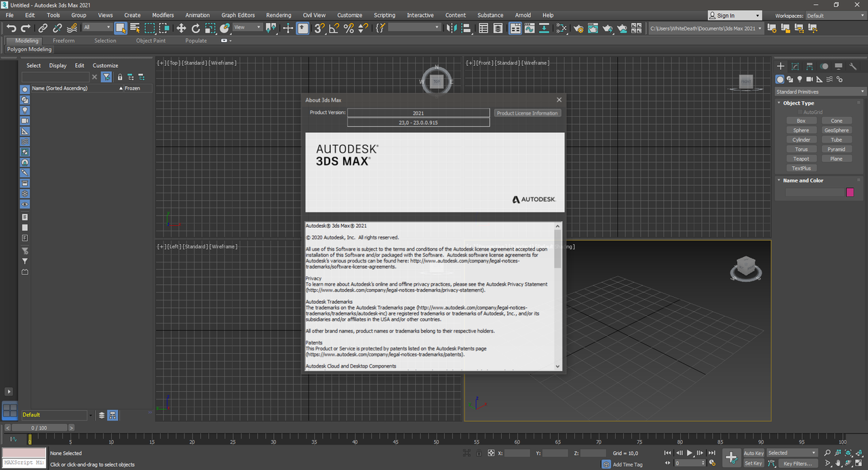The height and width of the screenshot is (470, 868).
Task: Activate Select and Rotate tool
Action: [196, 28]
